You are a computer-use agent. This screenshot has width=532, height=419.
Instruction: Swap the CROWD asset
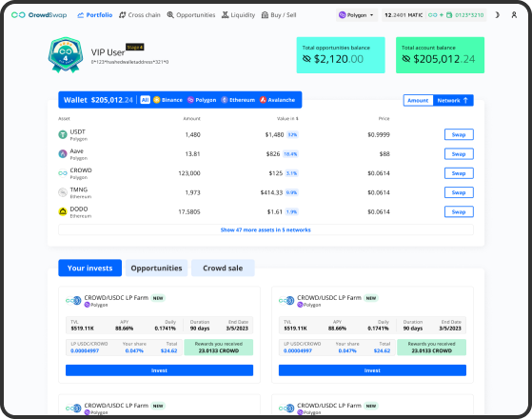point(459,173)
